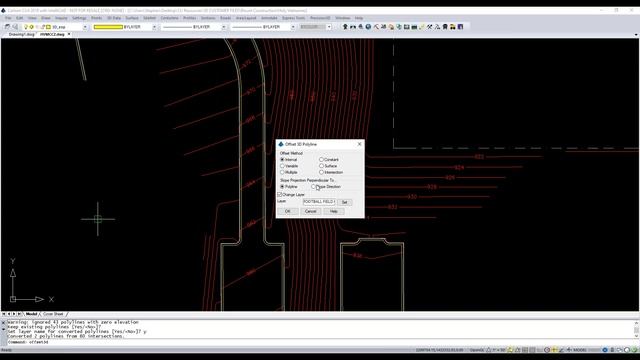Click the yellow status bar icon near MODEL
640x360 pixels.
point(554,350)
